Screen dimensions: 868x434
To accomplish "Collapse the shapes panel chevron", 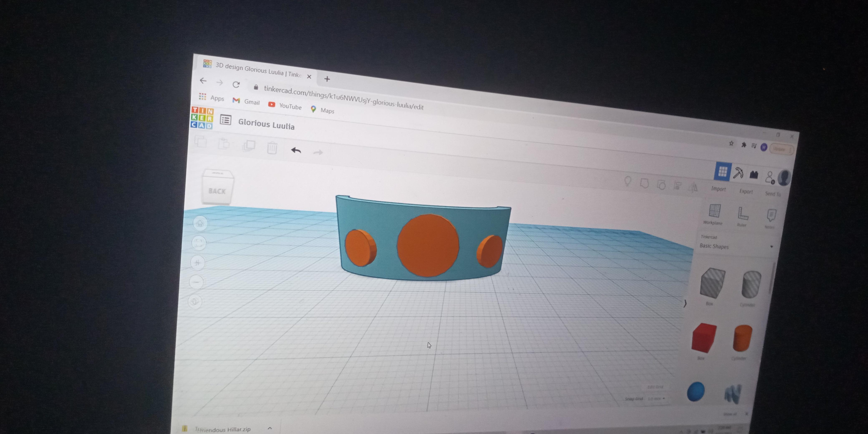I will point(685,304).
